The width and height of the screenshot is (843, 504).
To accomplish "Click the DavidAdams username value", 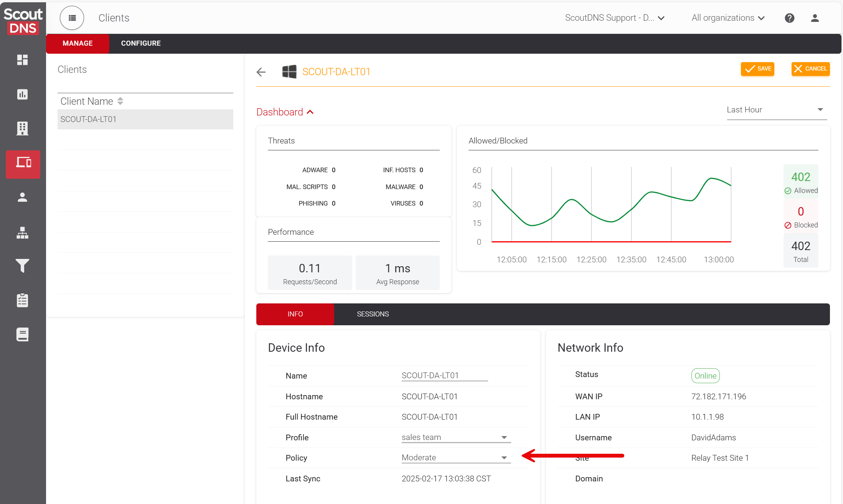I will tap(714, 438).
